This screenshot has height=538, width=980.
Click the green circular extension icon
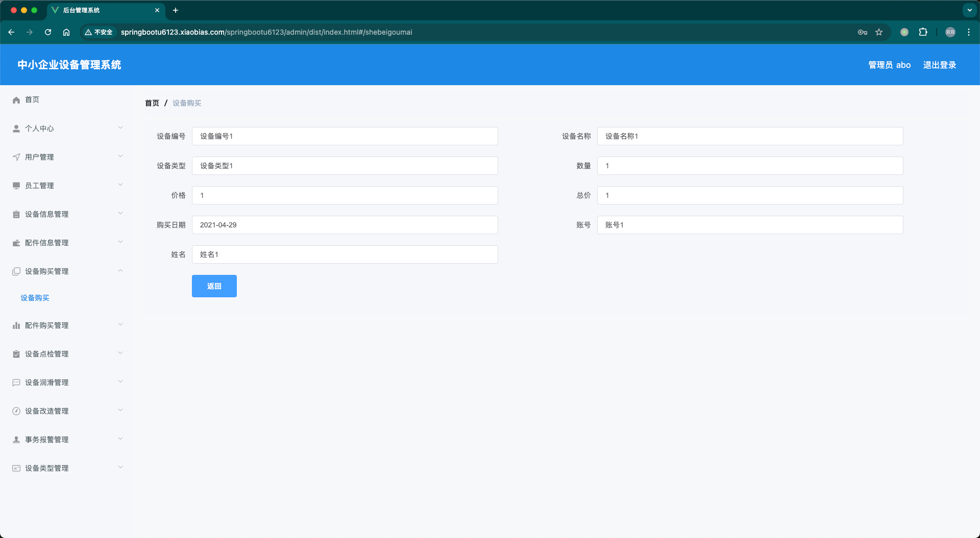pos(904,32)
